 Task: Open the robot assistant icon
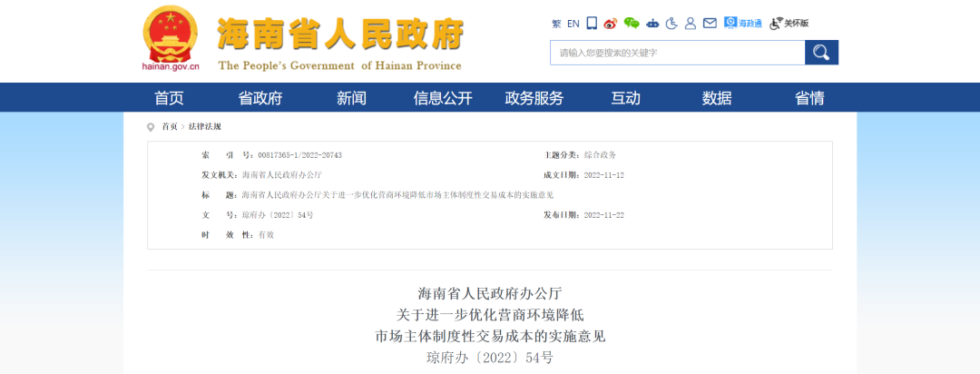coord(652,24)
